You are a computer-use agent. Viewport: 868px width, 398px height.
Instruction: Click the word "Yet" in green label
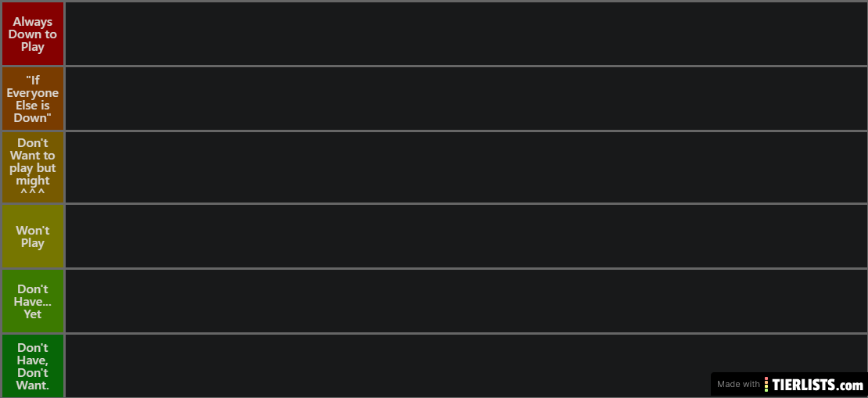(33, 314)
